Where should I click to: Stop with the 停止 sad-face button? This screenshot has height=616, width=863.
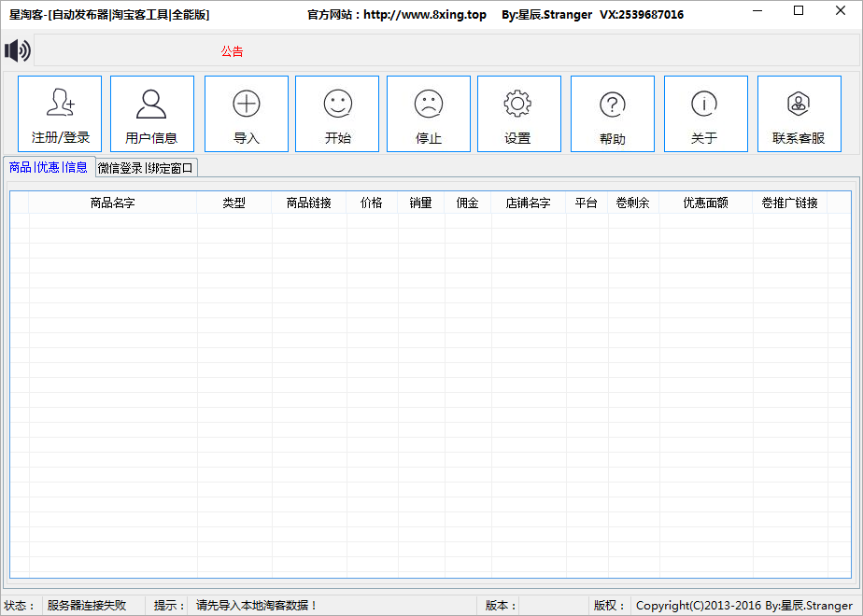(428, 114)
